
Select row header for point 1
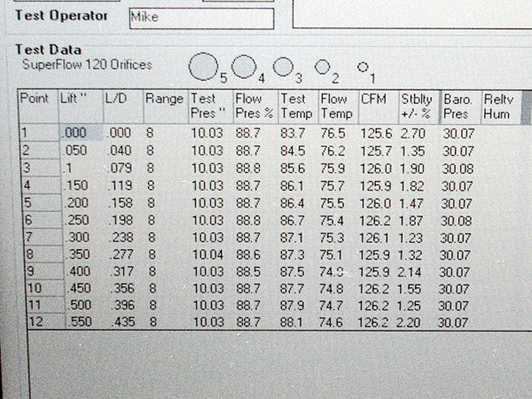pyautogui.click(x=38, y=132)
